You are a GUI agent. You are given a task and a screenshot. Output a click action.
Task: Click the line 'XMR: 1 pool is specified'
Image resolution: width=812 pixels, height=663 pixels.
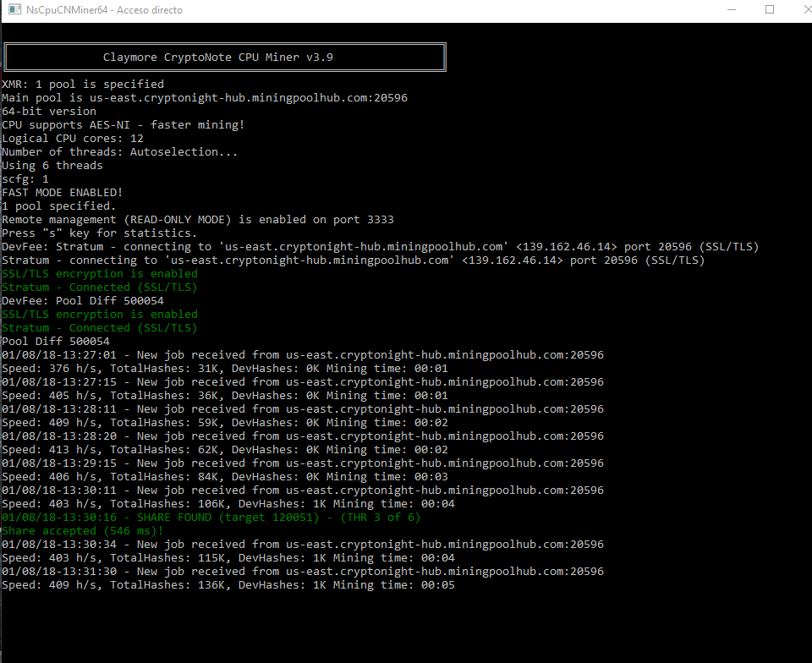tap(83, 85)
